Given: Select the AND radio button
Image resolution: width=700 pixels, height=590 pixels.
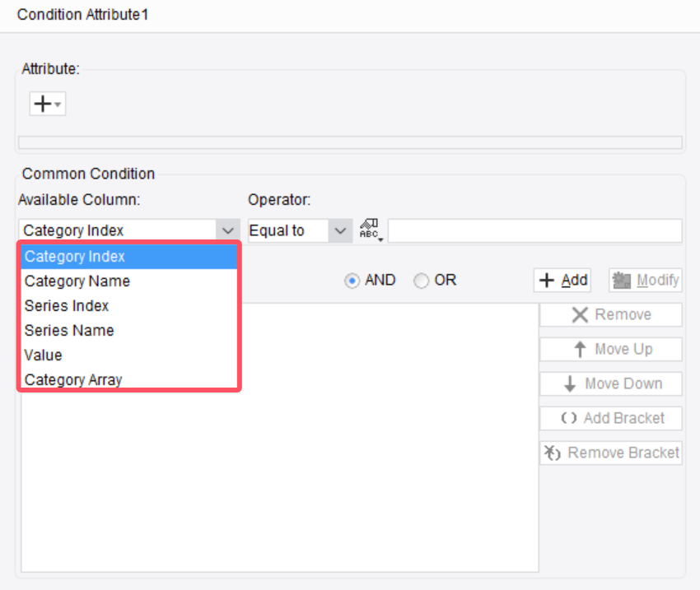Looking at the screenshot, I should point(352,281).
